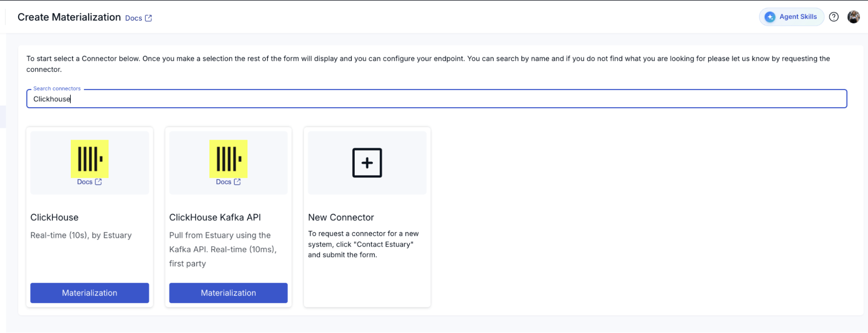The image size is (868, 333).
Task: Select the New Connector card title
Action: pyautogui.click(x=341, y=218)
